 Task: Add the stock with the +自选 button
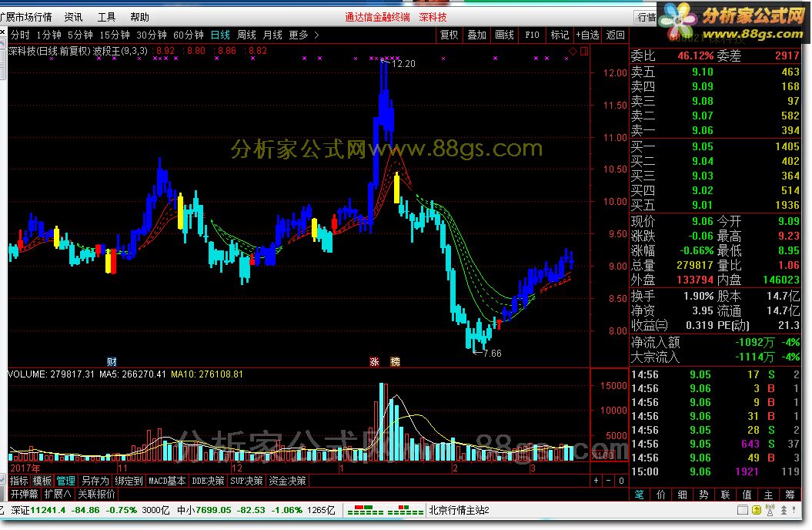tap(588, 35)
